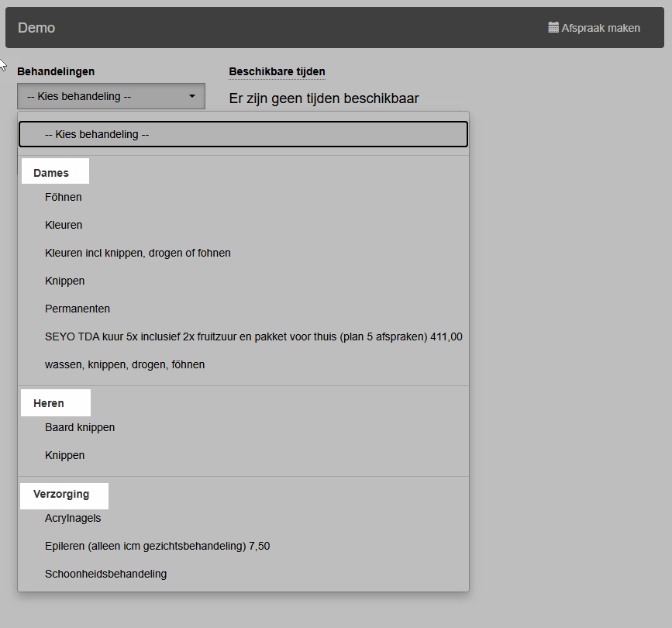This screenshot has height=628, width=672.
Task: Select the Acrylnagels treatment
Action: coord(73,518)
